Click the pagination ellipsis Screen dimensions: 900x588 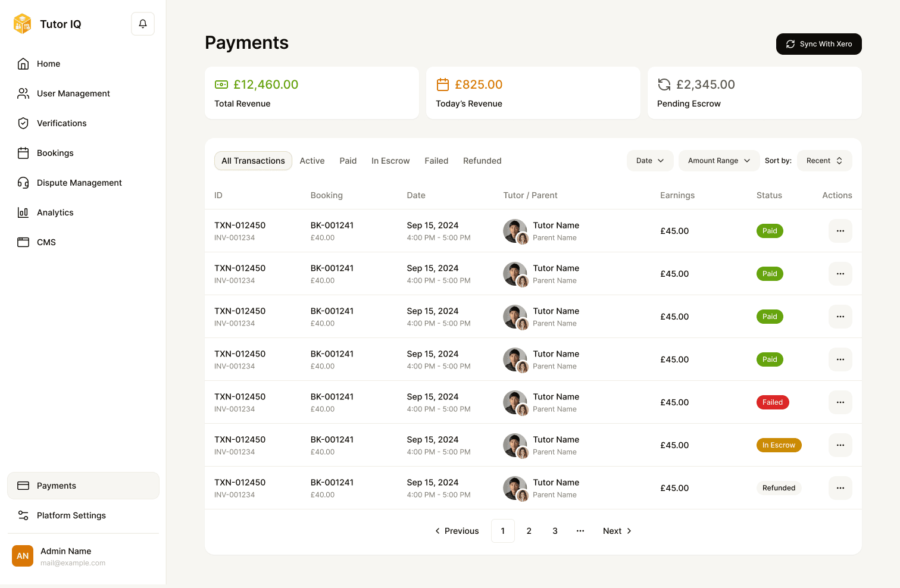click(x=580, y=531)
